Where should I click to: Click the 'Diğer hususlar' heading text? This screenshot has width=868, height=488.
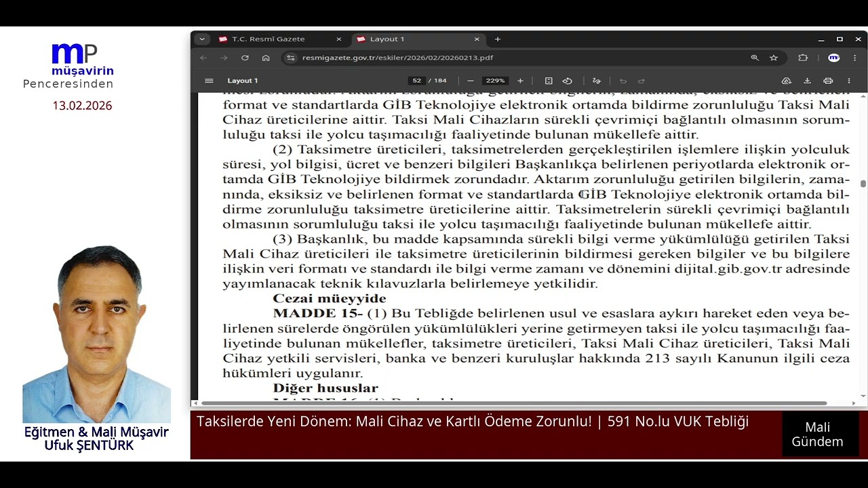[325, 388]
